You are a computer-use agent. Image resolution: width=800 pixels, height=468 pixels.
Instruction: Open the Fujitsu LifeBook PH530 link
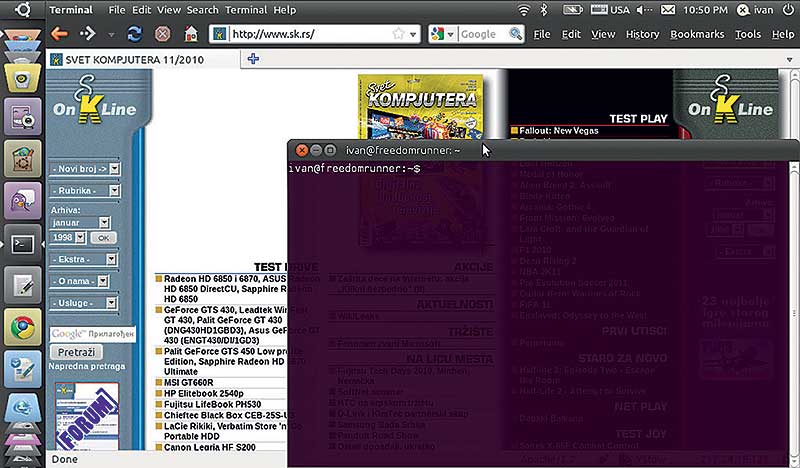(x=212, y=404)
